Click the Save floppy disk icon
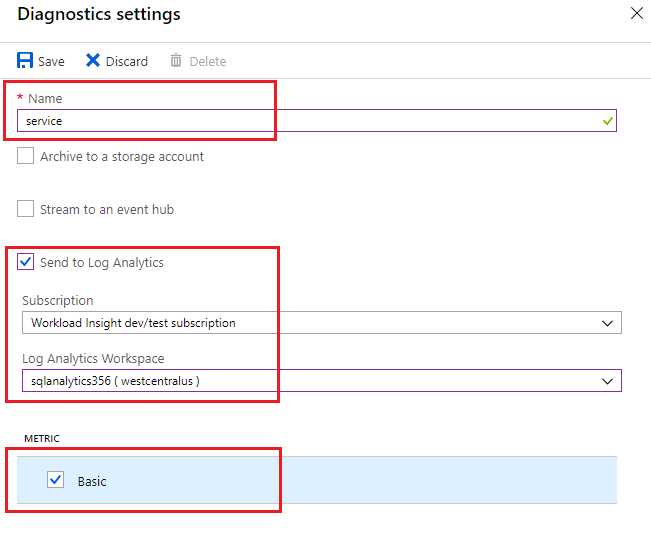This screenshot has width=651, height=535. [25, 61]
